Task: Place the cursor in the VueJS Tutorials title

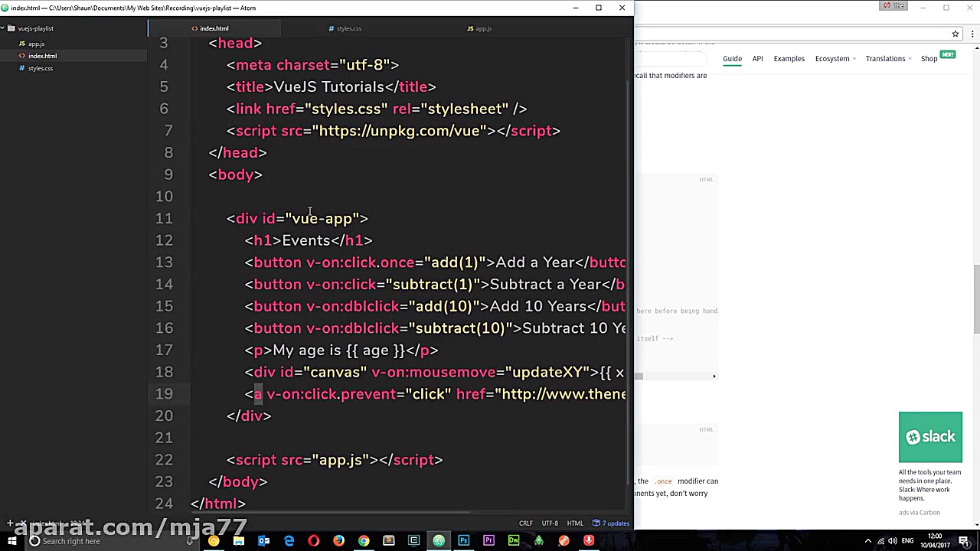Action: 328,86
